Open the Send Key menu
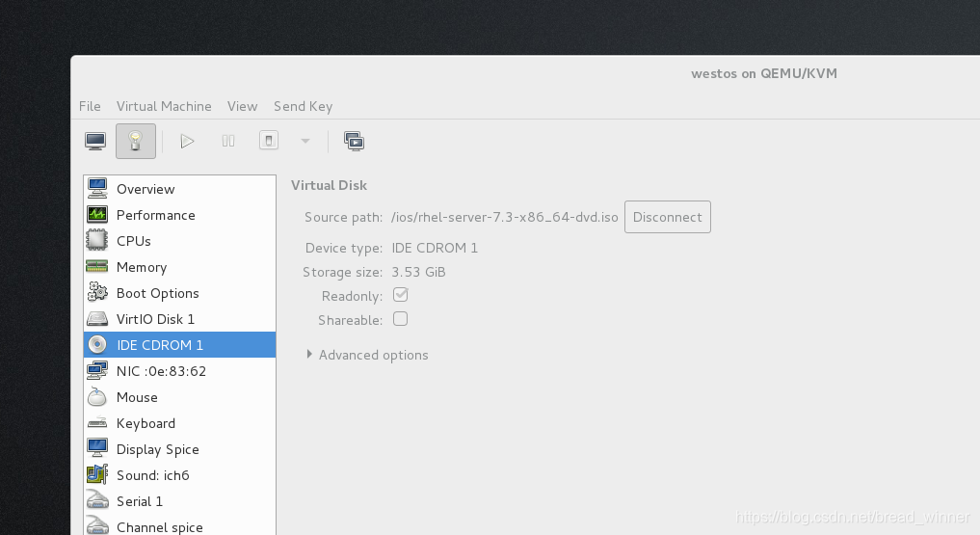This screenshot has width=980, height=535. [x=304, y=106]
